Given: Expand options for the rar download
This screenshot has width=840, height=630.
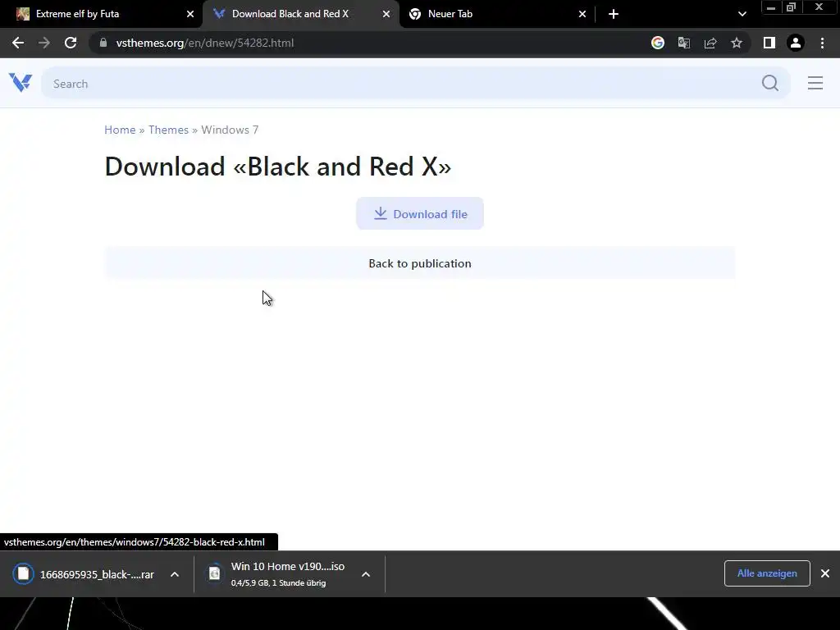Looking at the screenshot, I should (175, 574).
